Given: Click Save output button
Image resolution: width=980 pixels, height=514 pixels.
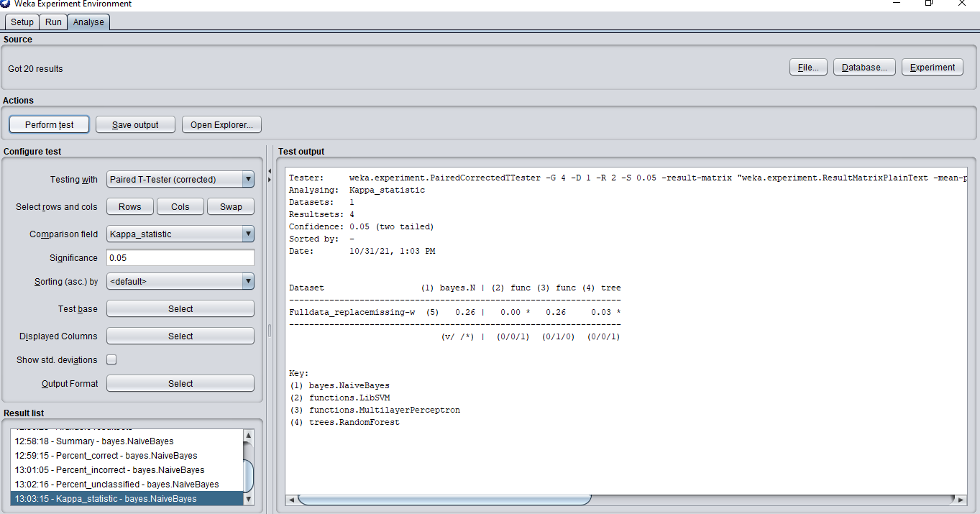Looking at the screenshot, I should click(x=136, y=124).
